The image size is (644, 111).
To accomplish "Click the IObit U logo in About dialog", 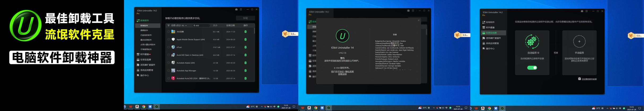I will (x=342, y=36).
